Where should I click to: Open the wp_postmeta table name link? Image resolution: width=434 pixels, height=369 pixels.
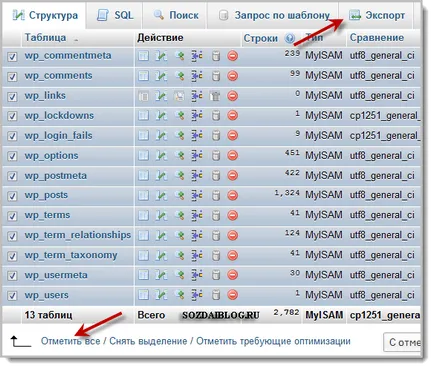55,175
